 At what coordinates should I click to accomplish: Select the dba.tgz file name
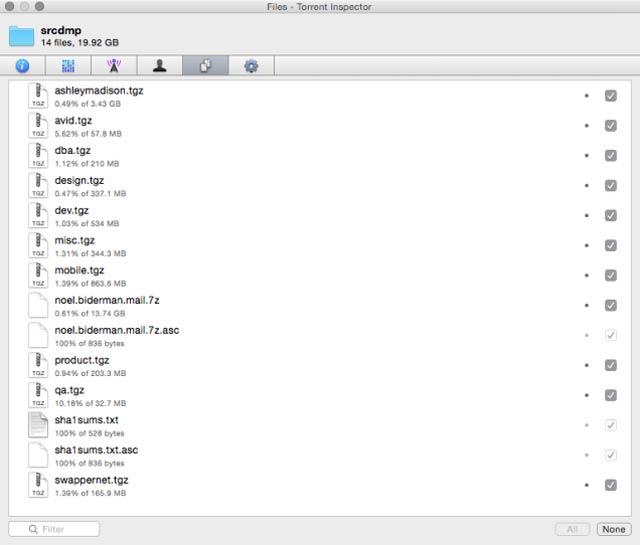pyautogui.click(x=73, y=151)
